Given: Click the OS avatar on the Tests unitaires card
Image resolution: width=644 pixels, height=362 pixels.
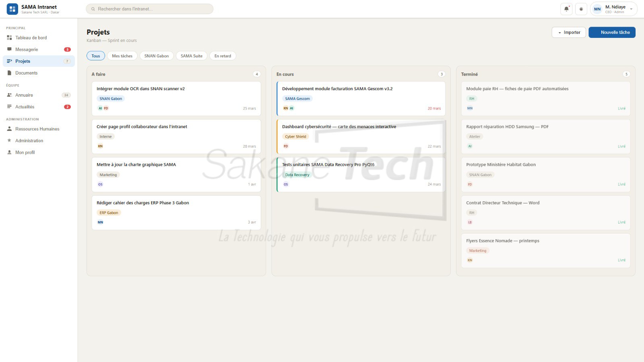Looking at the screenshot, I should [x=286, y=184].
